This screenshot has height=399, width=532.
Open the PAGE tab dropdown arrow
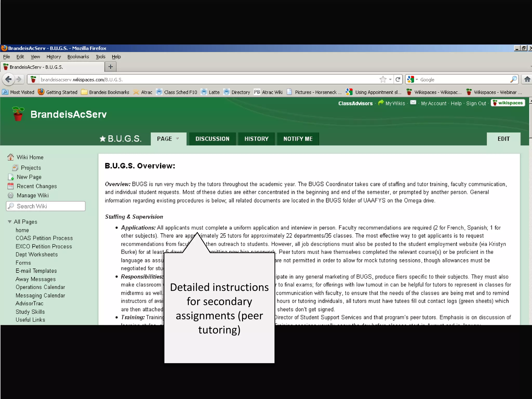tap(178, 138)
